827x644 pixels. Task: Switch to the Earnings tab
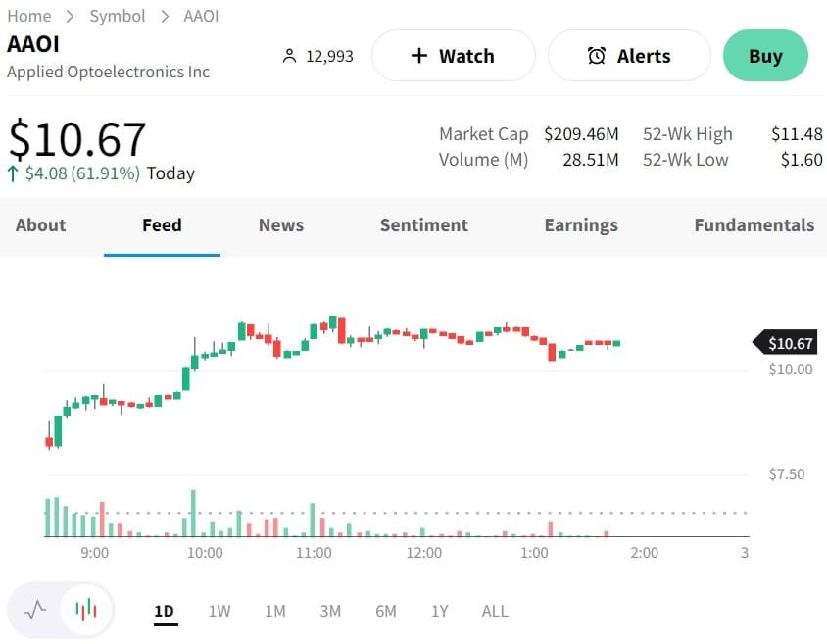[581, 225]
